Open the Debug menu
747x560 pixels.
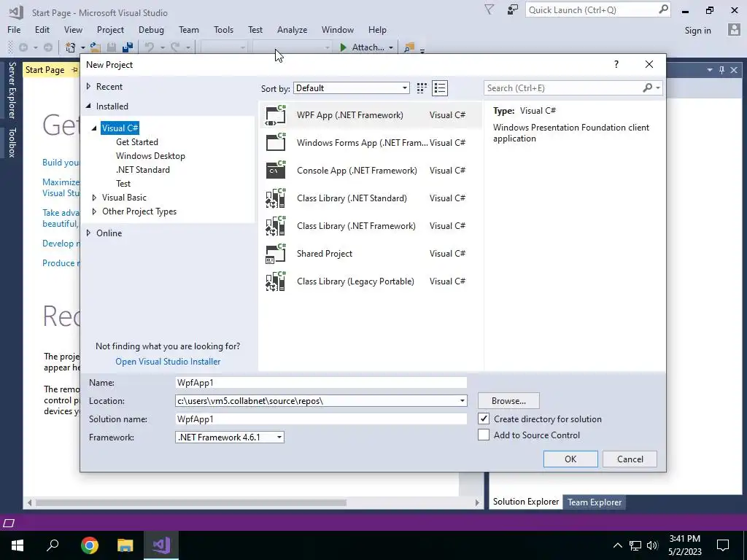pos(151,29)
